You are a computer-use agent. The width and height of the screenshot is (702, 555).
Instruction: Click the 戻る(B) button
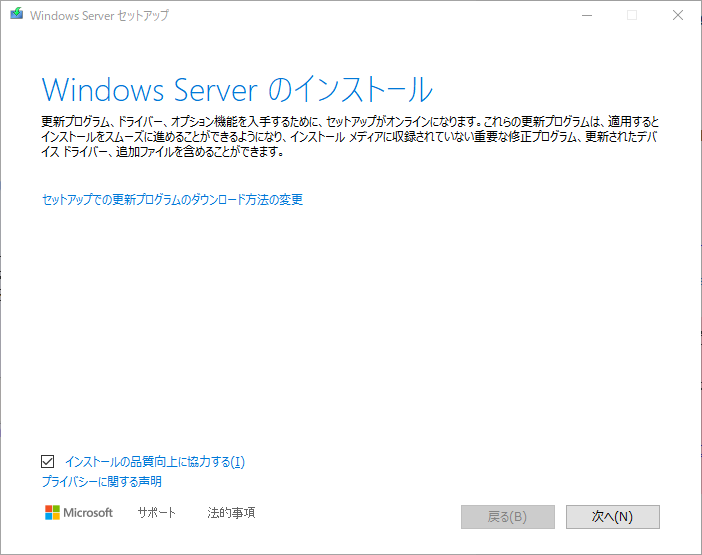click(x=508, y=517)
